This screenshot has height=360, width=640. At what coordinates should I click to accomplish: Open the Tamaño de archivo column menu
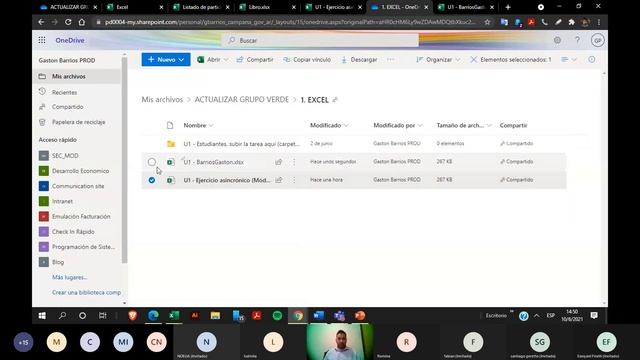coord(464,125)
